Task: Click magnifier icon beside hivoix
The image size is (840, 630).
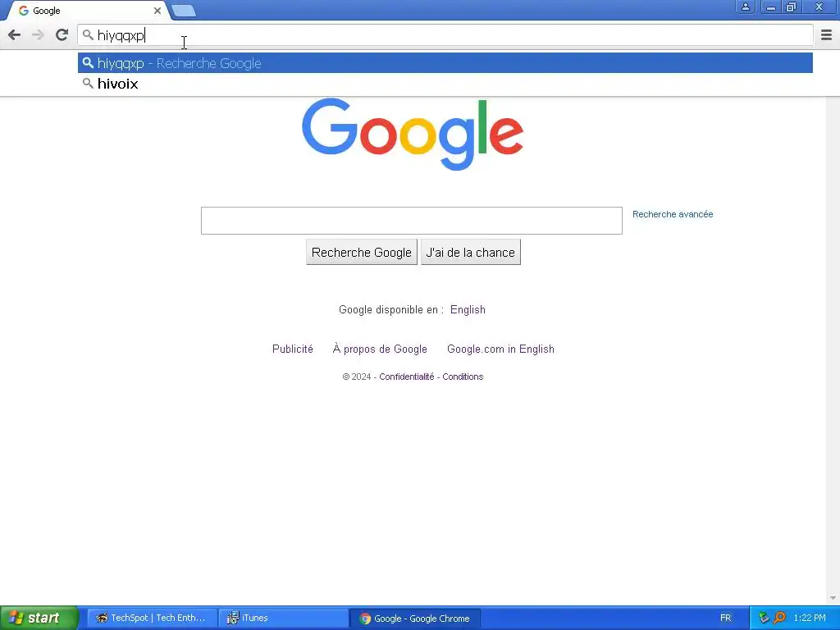Action: (88, 84)
